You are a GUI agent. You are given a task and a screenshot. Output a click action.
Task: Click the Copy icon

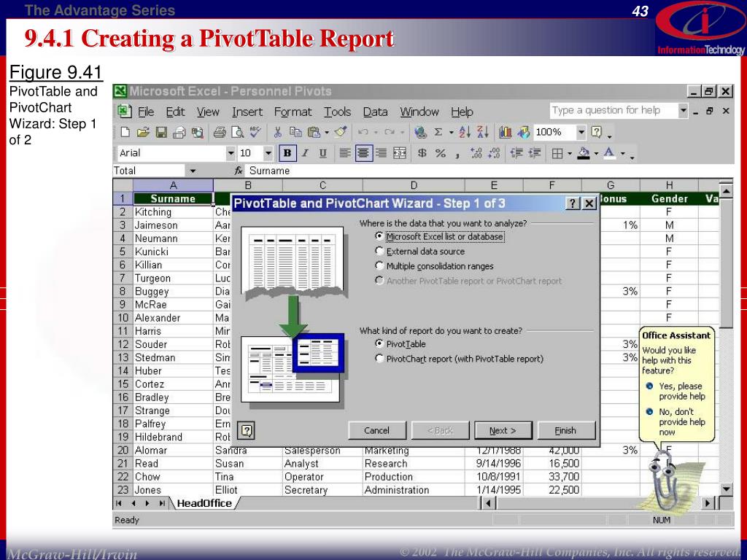(x=295, y=133)
